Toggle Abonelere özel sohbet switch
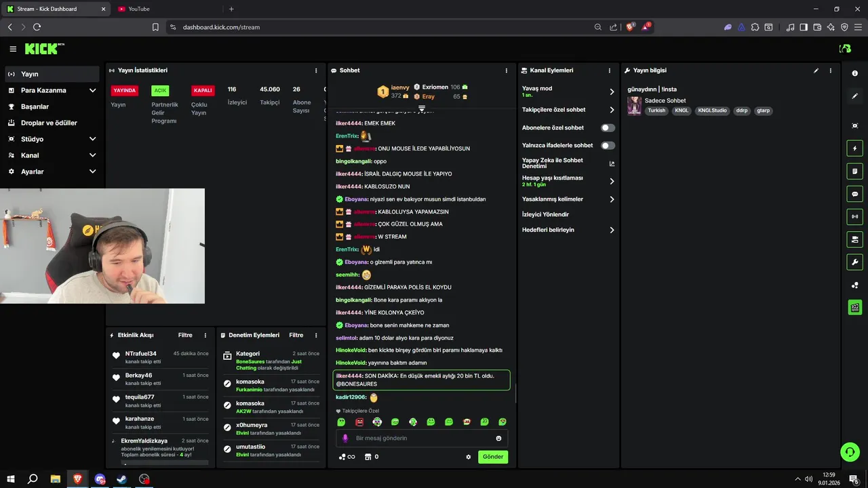This screenshot has width=868, height=488. 608,127
